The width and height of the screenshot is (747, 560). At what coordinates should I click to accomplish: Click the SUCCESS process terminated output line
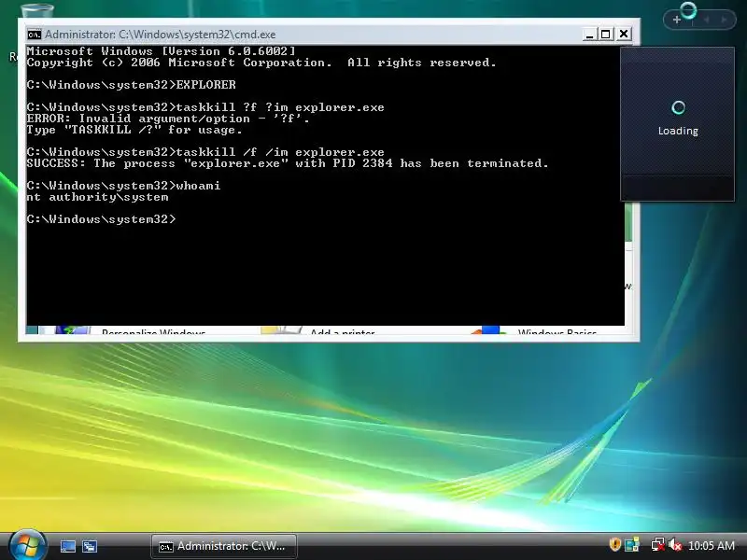(288, 163)
